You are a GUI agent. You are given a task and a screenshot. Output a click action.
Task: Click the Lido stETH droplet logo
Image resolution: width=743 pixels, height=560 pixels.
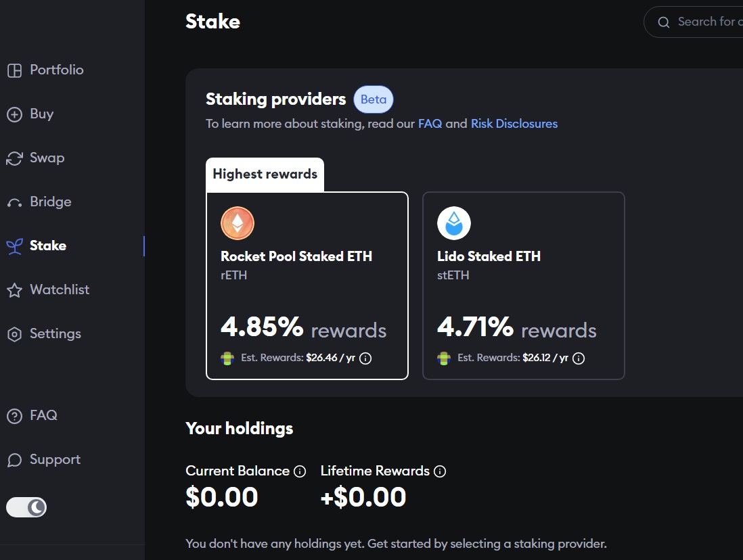(454, 223)
